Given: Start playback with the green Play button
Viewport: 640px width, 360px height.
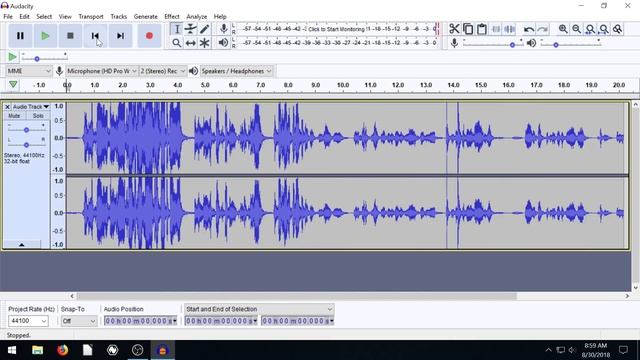Looking at the screenshot, I should (45, 36).
